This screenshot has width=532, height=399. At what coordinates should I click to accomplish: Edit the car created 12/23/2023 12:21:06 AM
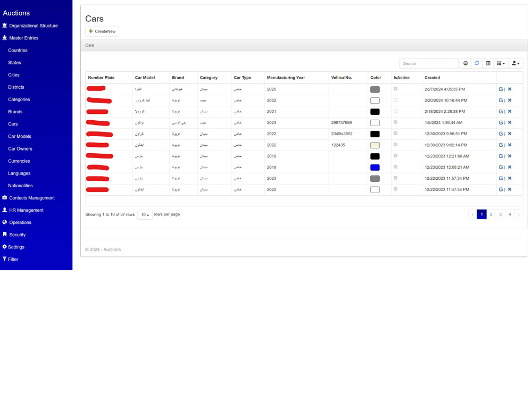click(x=501, y=156)
